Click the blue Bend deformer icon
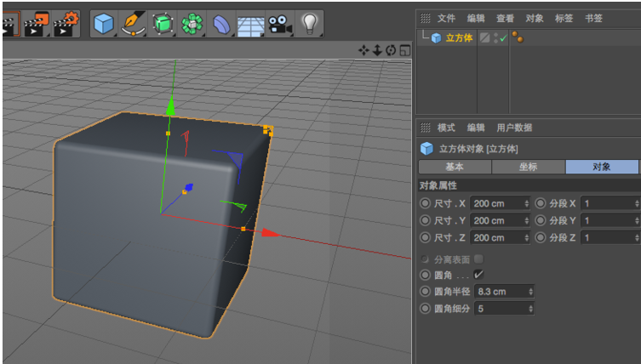 (221, 24)
